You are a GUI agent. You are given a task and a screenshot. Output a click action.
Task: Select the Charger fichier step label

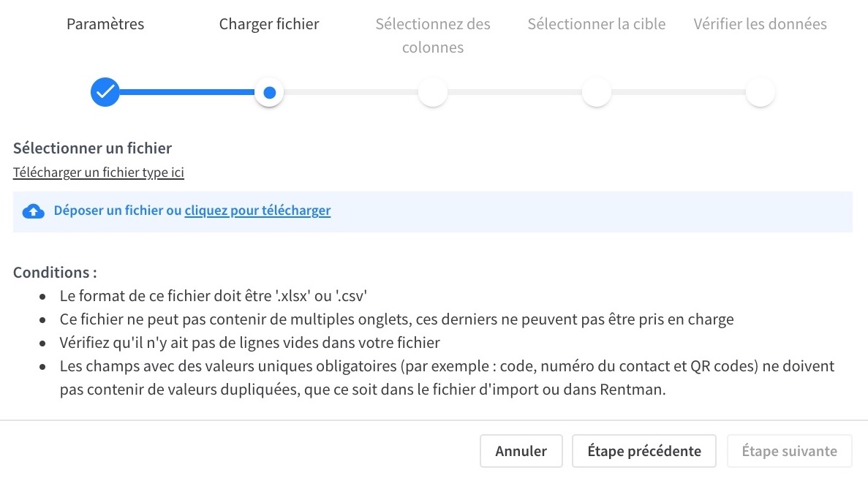click(269, 24)
